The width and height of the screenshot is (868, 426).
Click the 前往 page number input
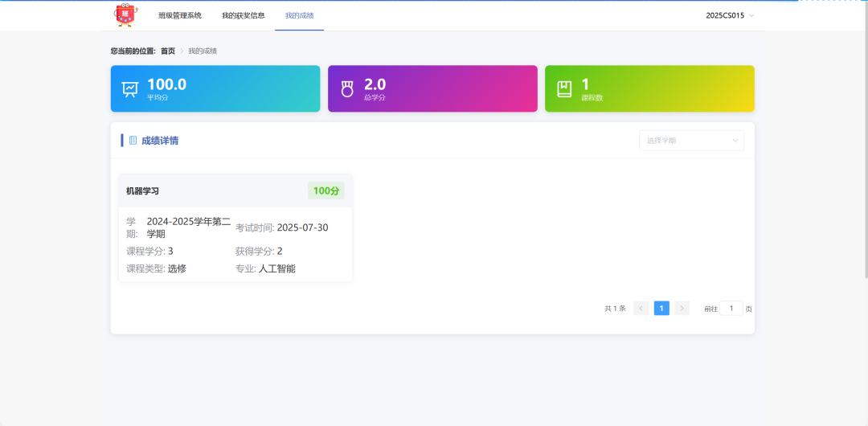pos(731,309)
